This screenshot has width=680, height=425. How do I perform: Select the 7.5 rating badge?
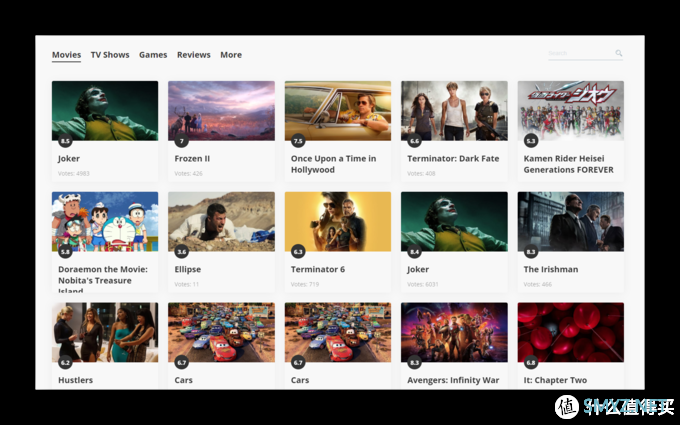[x=298, y=141]
